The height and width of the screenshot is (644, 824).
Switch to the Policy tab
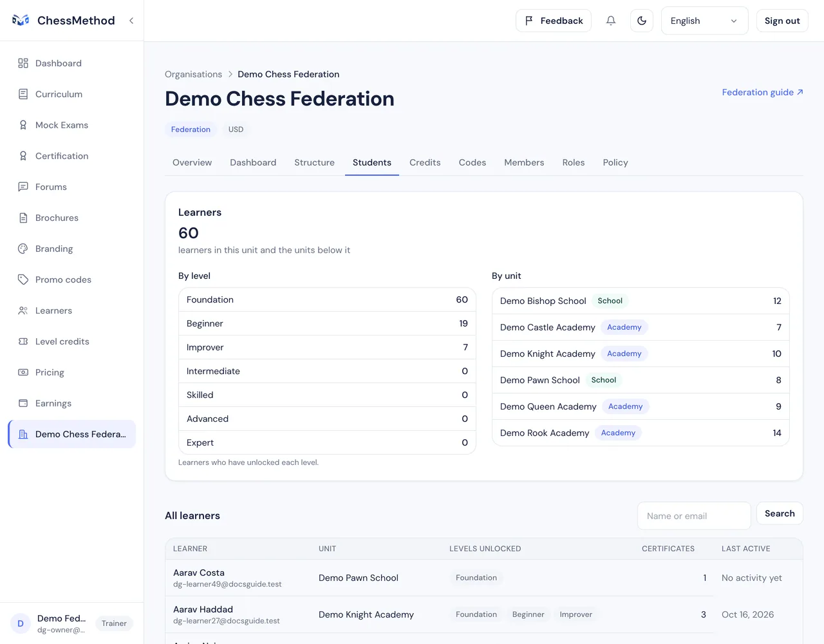point(615,162)
